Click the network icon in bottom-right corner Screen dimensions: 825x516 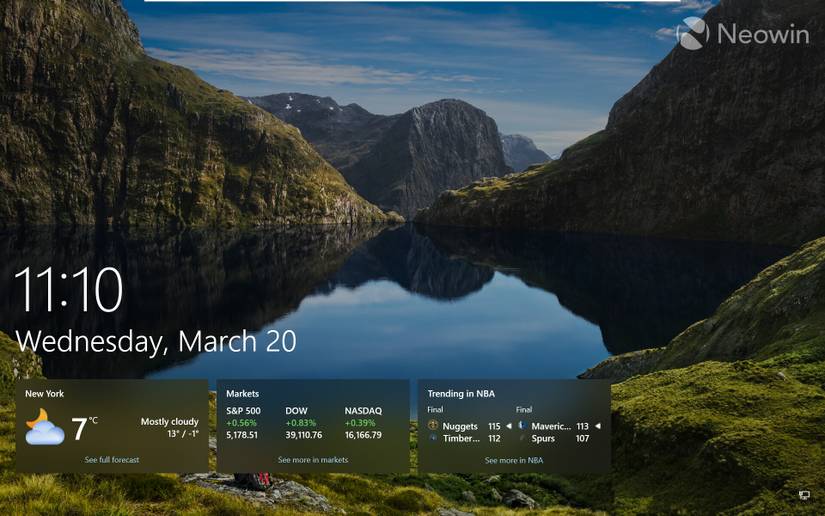coord(804,494)
